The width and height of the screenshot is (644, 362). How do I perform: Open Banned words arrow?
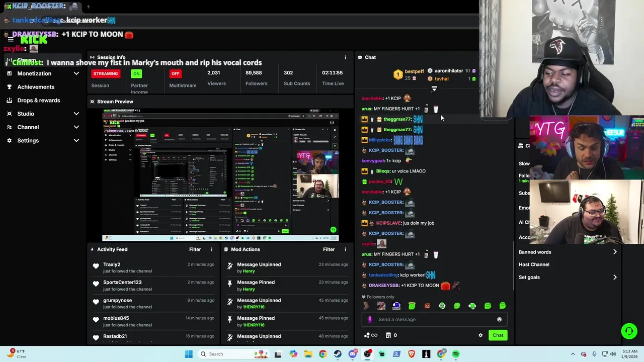pyautogui.click(x=615, y=252)
